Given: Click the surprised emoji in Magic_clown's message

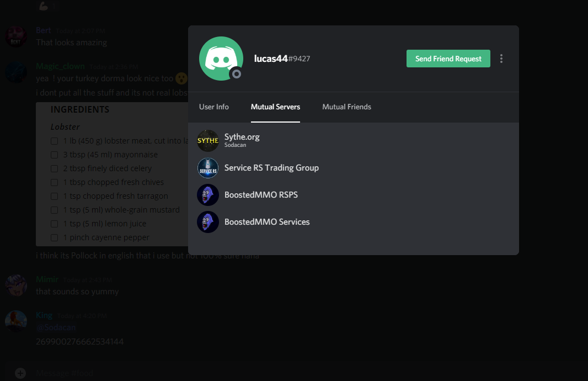Looking at the screenshot, I should [181, 78].
